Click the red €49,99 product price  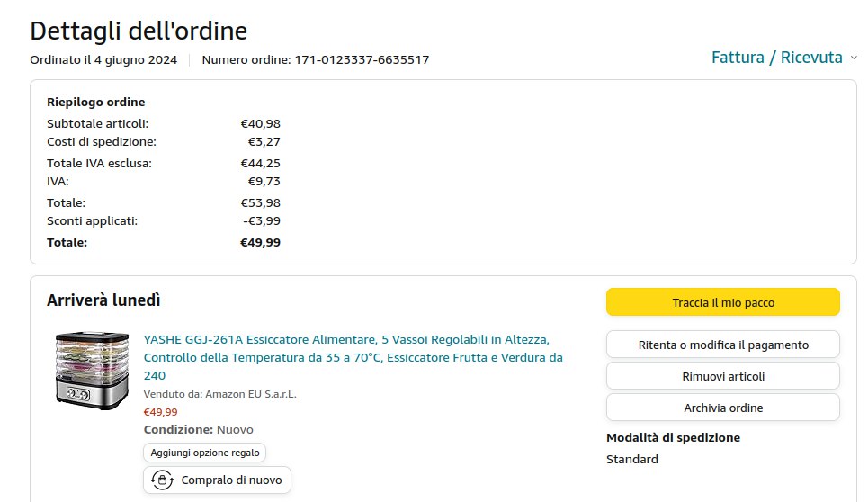[161, 412]
